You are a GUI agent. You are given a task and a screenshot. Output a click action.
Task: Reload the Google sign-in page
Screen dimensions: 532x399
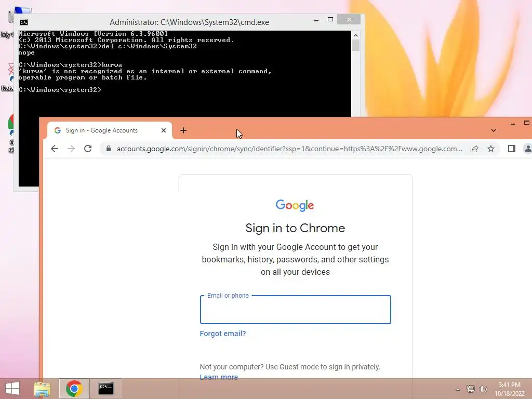[88, 149]
